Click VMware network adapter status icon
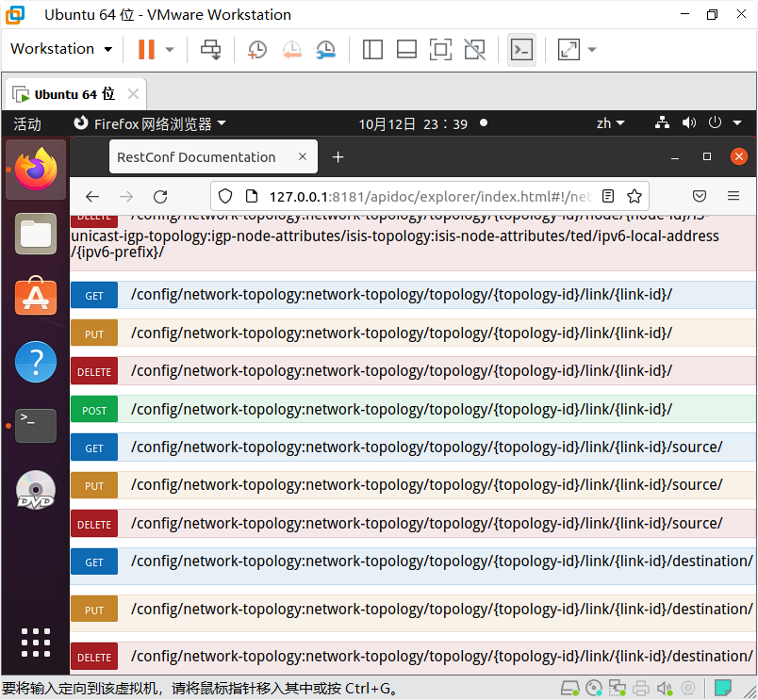The height and width of the screenshot is (700, 758). (618, 688)
